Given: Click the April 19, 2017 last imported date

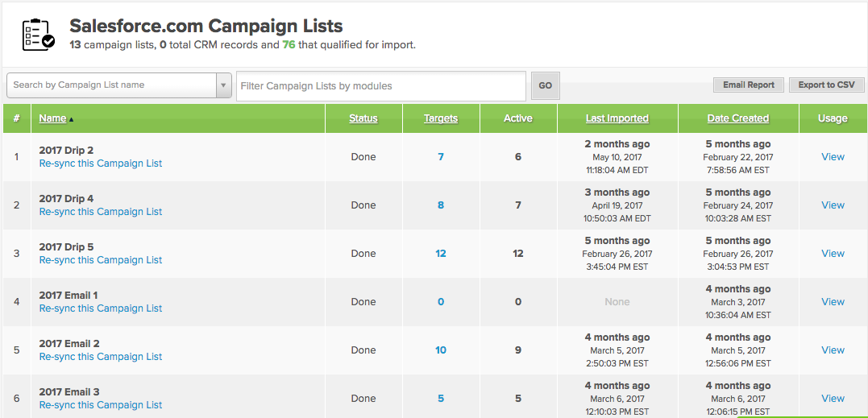Looking at the screenshot, I should pos(617,205).
